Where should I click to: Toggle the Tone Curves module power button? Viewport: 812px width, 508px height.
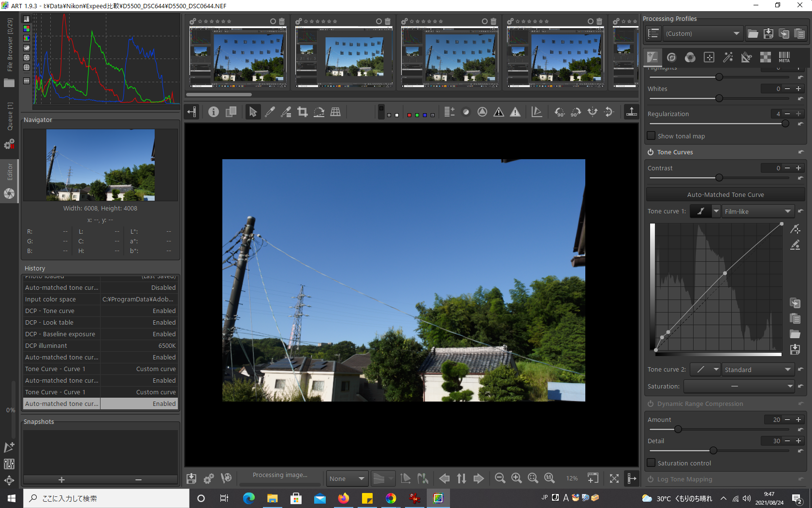[x=651, y=152]
